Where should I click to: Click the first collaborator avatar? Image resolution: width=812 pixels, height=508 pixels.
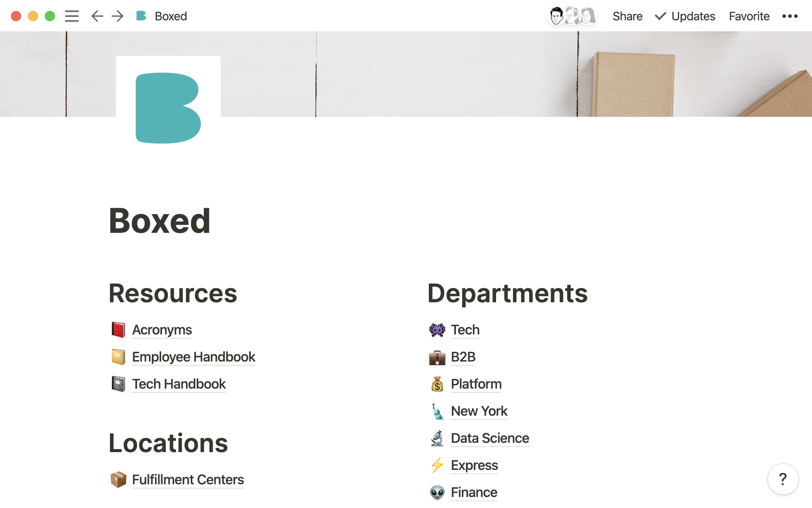(x=557, y=16)
